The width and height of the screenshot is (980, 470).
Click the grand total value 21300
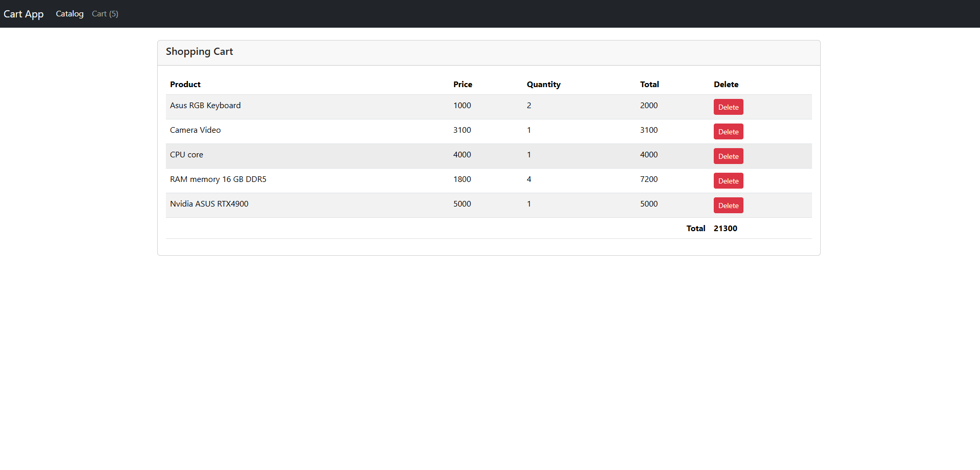[725, 229]
